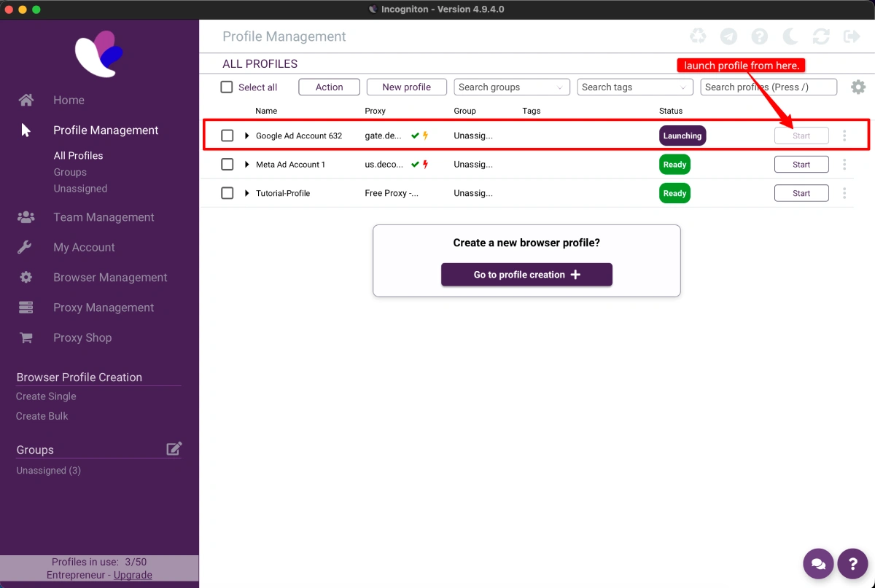
Task: Toggle dark mode with the moon icon
Action: (x=790, y=36)
